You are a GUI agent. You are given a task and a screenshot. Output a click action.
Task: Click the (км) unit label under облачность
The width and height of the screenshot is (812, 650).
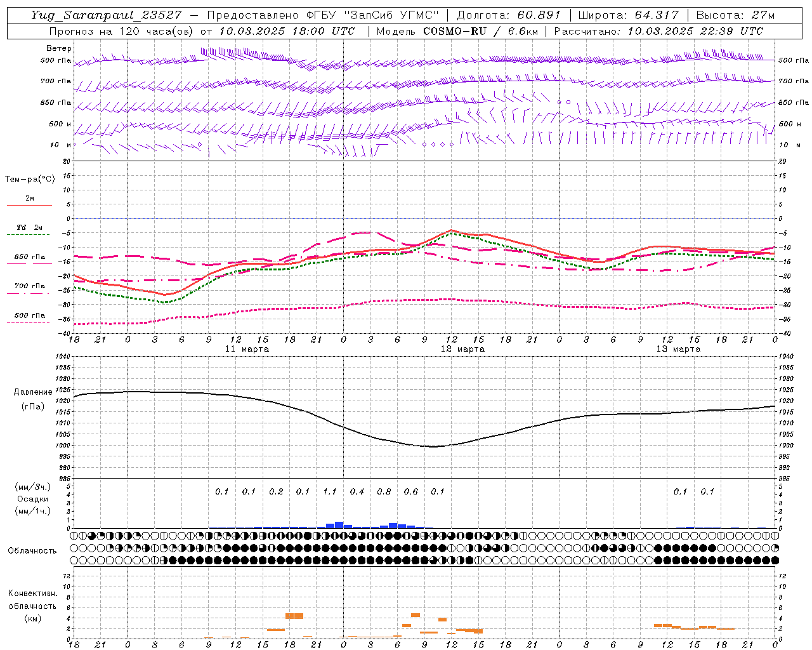[x=32, y=618]
